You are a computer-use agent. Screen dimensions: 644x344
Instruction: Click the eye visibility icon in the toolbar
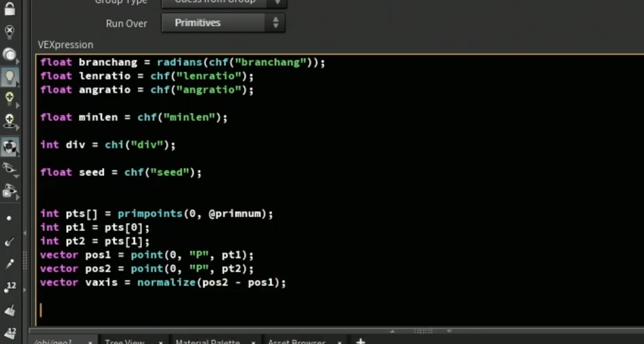pos(10,169)
